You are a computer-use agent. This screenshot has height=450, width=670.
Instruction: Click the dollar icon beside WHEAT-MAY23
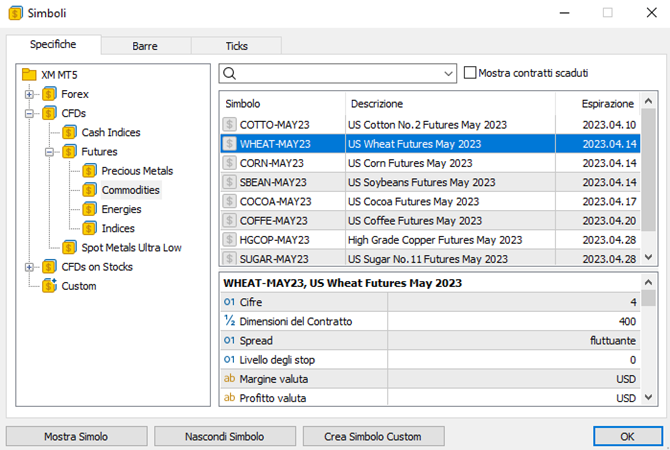click(x=229, y=144)
